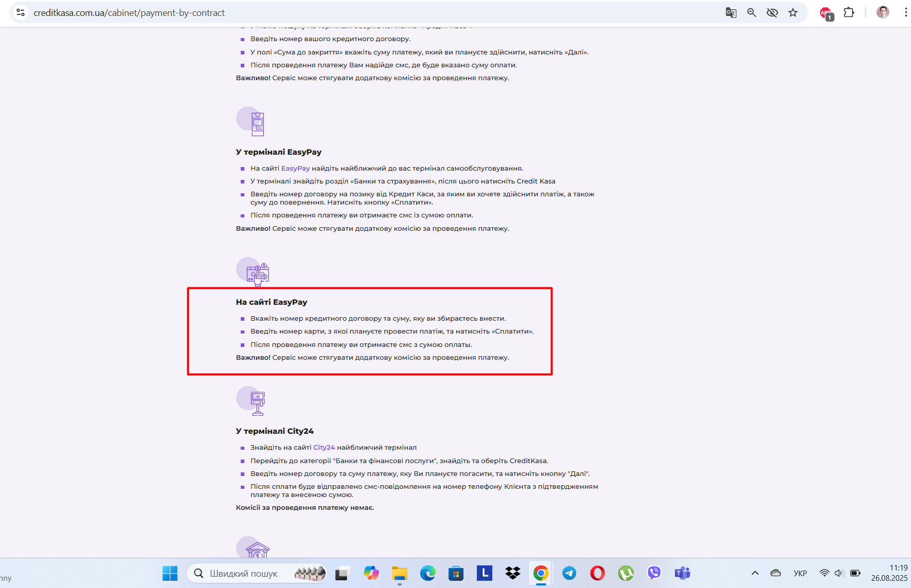Open Telegram from the taskbar
The image size is (911, 588).
569,573
